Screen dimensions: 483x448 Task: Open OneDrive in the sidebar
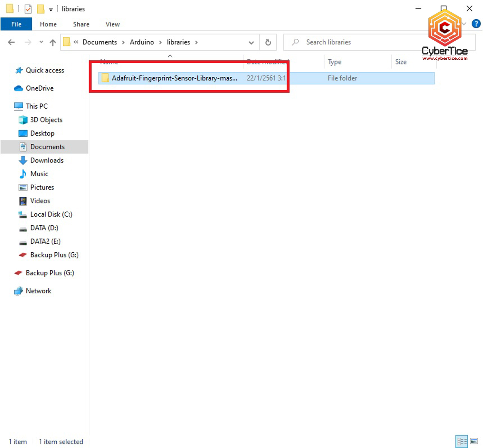pos(40,88)
